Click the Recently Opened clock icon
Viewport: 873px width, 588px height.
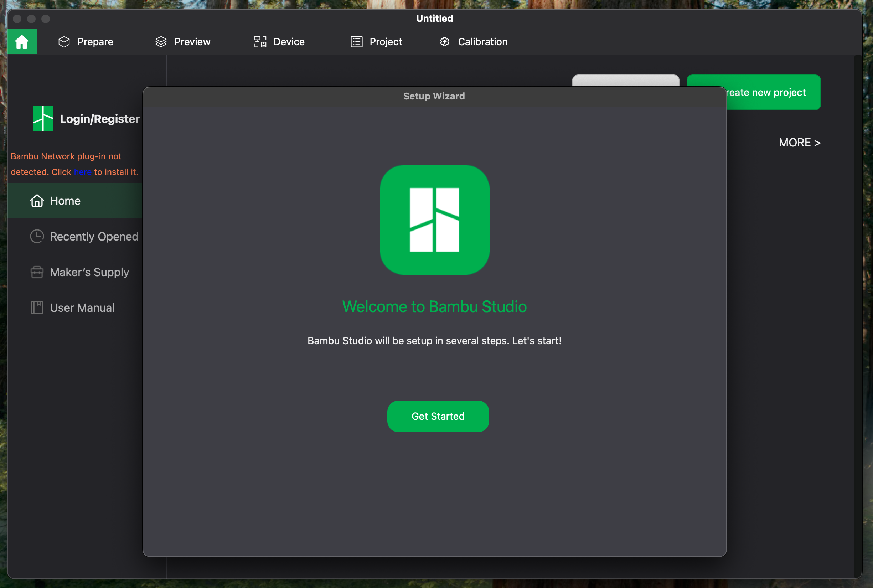click(x=37, y=236)
